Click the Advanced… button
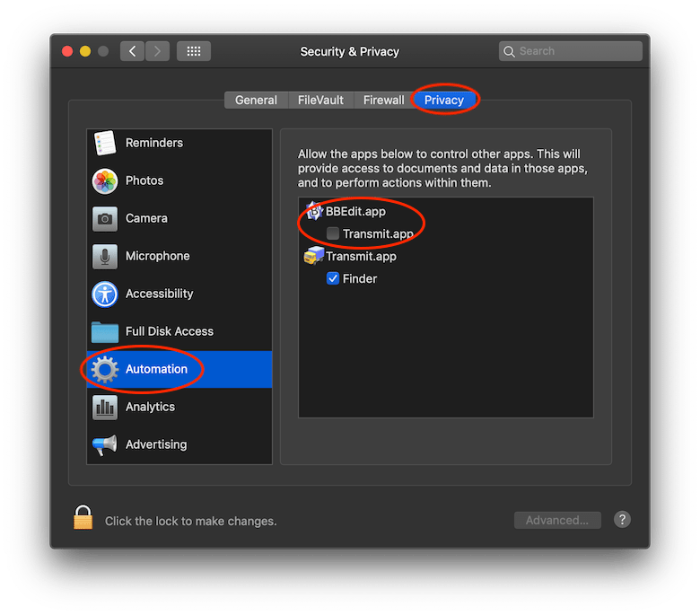Viewport: 700px width, 615px height. [x=557, y=520]
